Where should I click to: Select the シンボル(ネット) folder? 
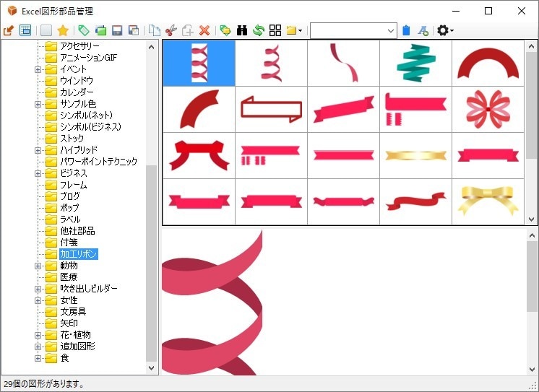pyautogui.click(x=86, y=116)
